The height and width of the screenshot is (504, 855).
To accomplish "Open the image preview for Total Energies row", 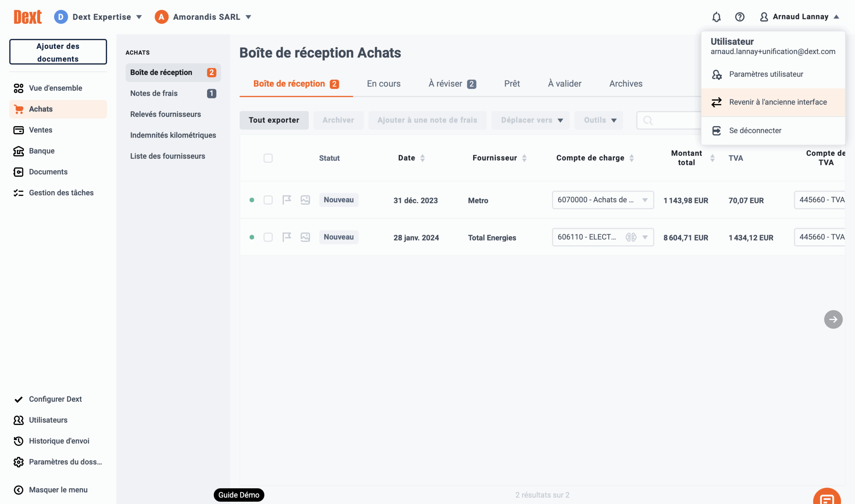I will coord(305,237).
